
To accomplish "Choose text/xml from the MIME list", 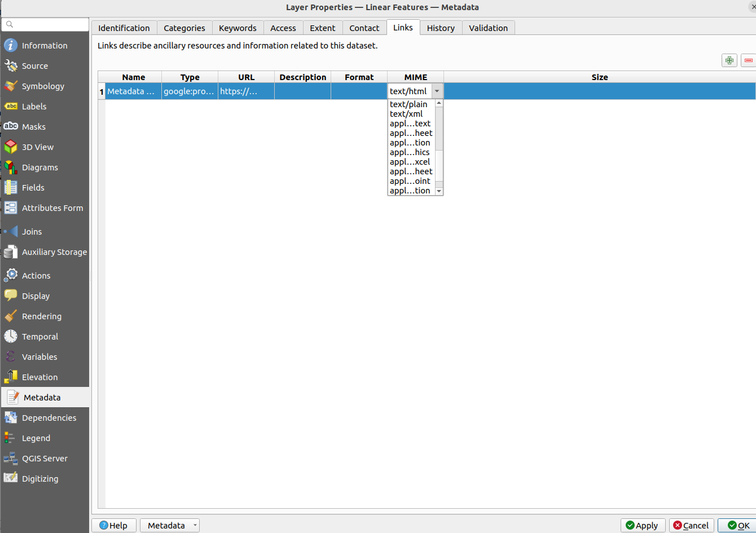I will pyautogui.click(x=406, y=113).
